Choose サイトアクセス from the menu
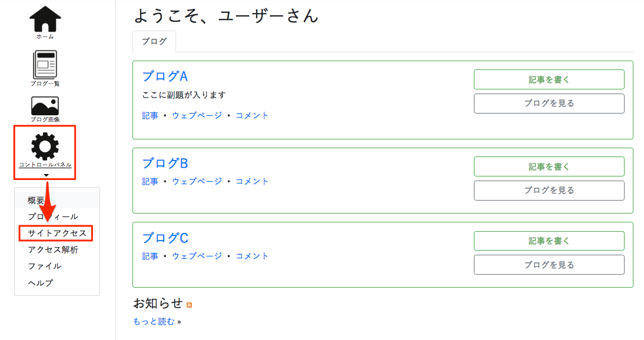 coord(57,233)
